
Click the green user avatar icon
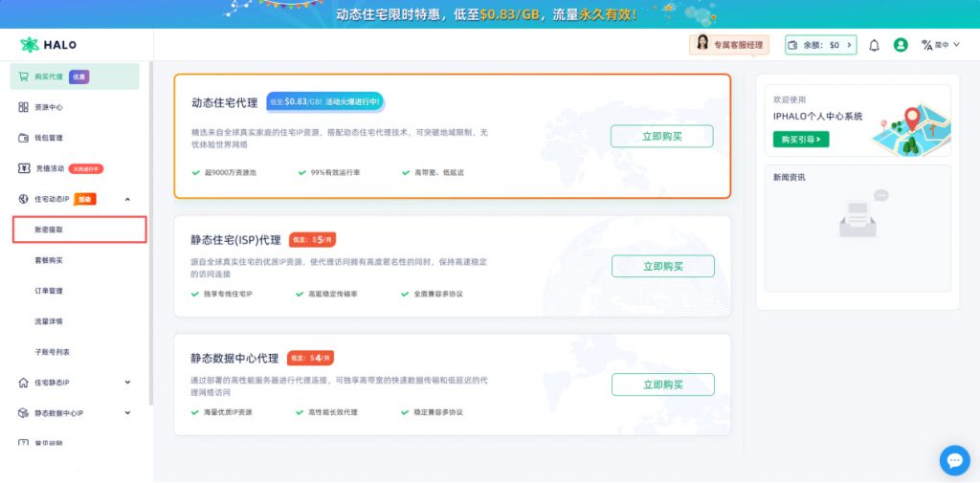[901, 45]
